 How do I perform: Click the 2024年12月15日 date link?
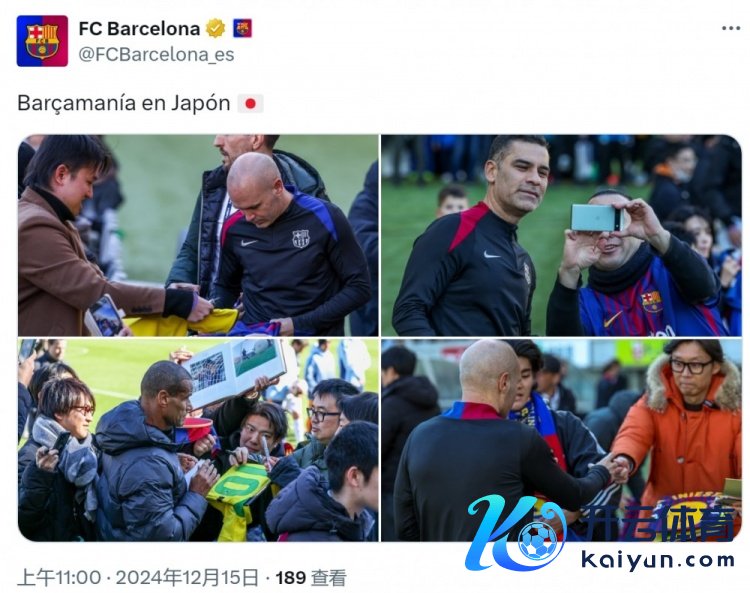pos(187,578)
